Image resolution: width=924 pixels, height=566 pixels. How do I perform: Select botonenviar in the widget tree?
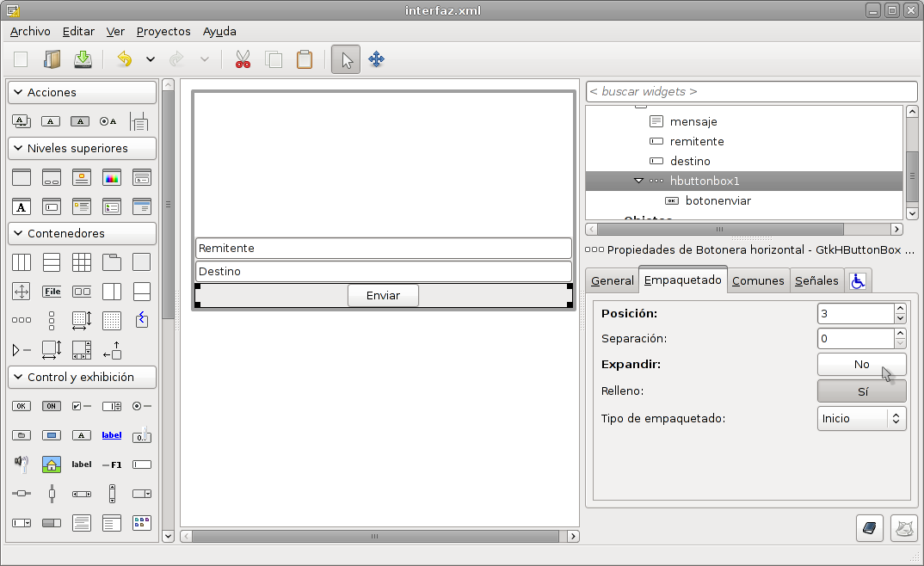click(718, 200)
